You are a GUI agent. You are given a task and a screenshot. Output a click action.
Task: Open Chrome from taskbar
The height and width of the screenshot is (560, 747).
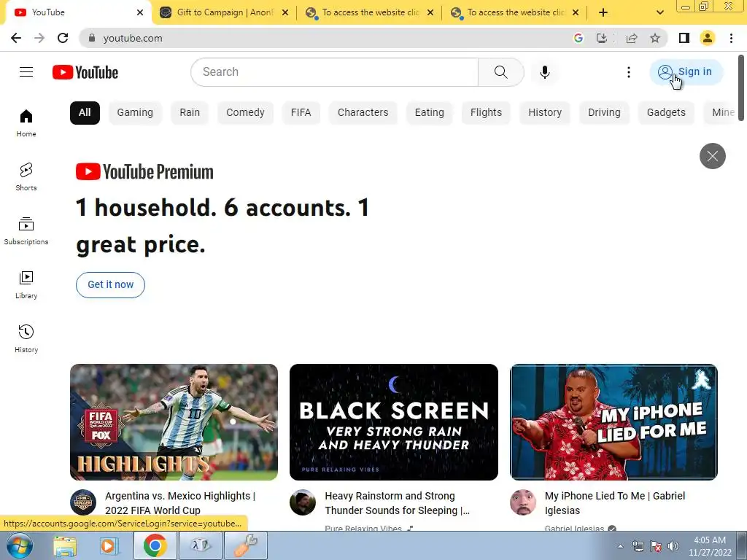click(155, 545)
